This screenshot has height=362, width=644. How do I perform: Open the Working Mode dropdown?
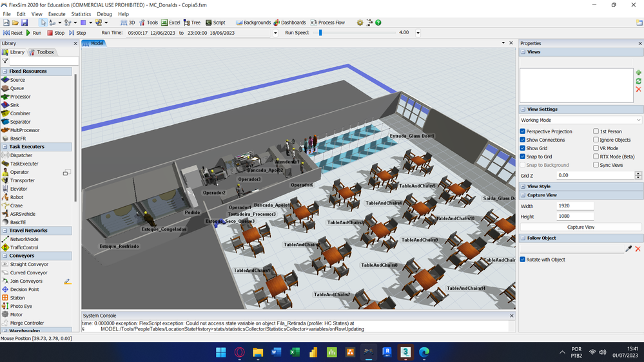tap(580, 120)
